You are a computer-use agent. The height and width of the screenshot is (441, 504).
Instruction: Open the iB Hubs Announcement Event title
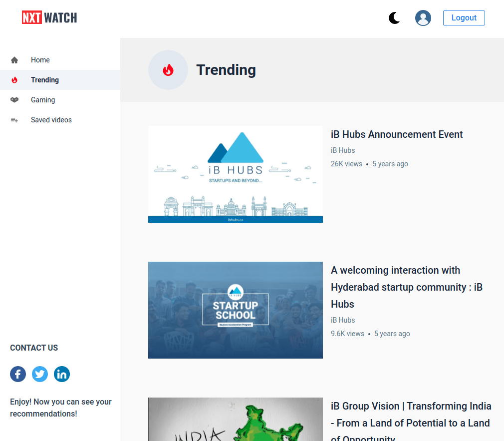click(x=397, y=134)
